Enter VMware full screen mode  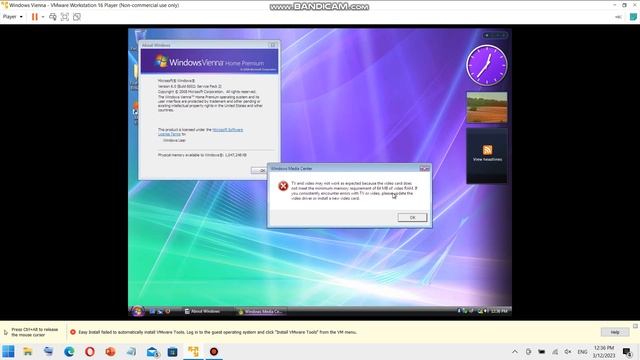64,17
